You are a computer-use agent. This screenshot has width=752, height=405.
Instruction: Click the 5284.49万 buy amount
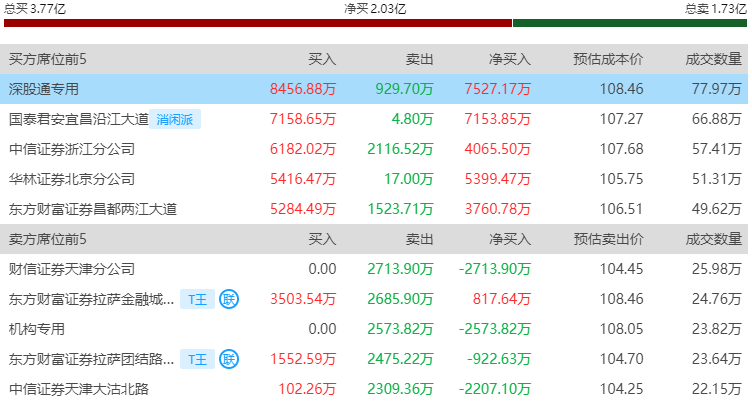pyautogui.click(x=303, y=209)
